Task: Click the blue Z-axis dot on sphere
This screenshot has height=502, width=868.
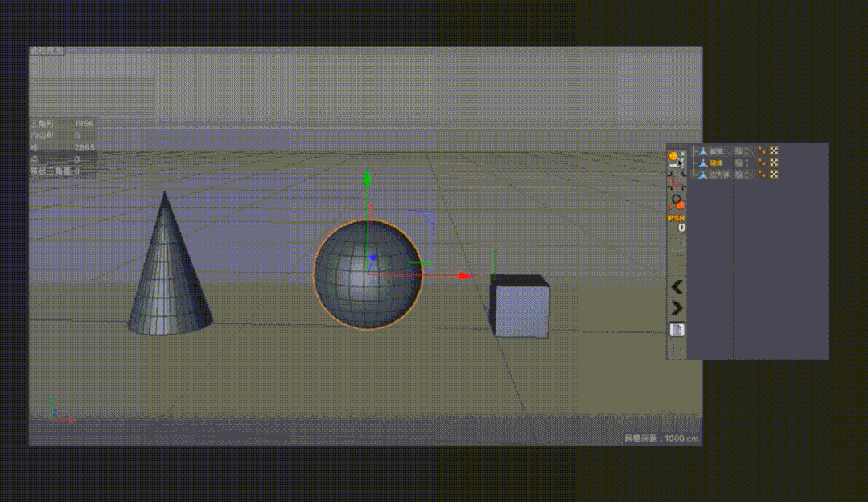Action: coord(373,257)
